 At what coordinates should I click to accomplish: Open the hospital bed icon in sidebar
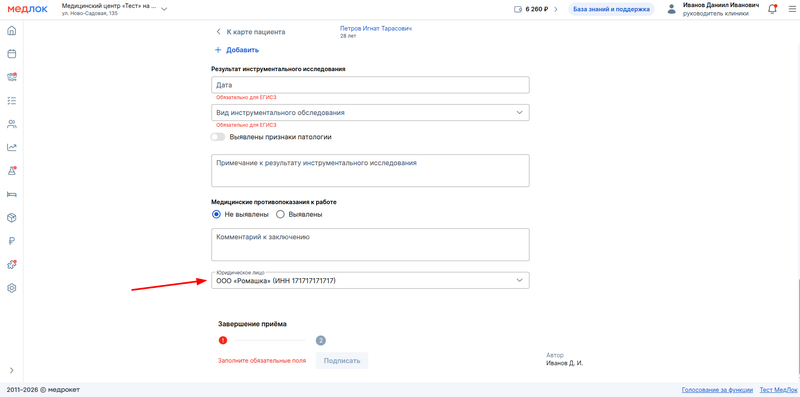pyautogui.click(x=12, y=194)
